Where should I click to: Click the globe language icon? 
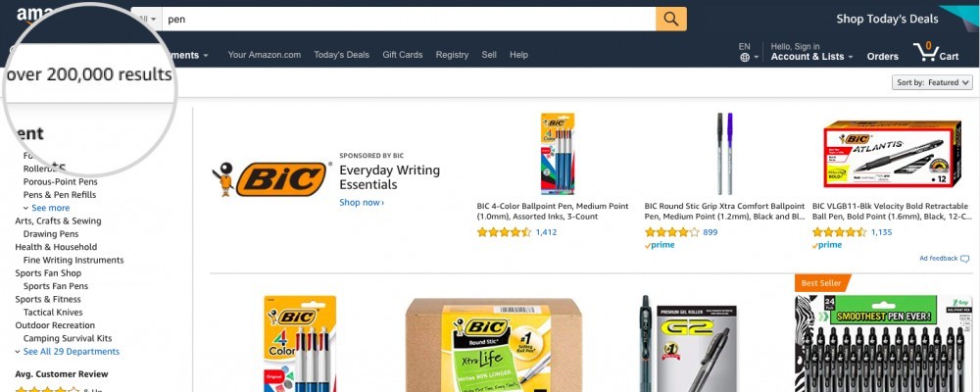745,58
